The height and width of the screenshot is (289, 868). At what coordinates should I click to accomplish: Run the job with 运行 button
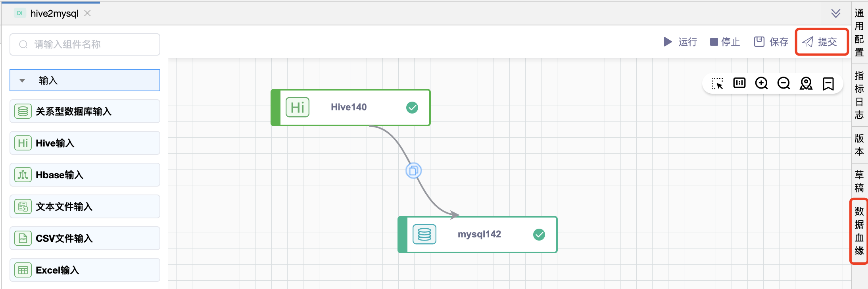pos(680,42)
